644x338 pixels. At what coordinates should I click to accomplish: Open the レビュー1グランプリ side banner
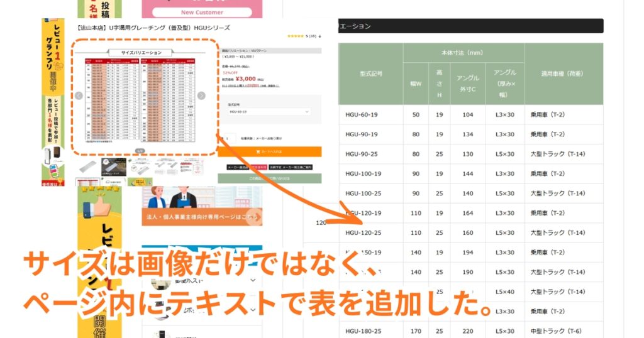[53, 102]
